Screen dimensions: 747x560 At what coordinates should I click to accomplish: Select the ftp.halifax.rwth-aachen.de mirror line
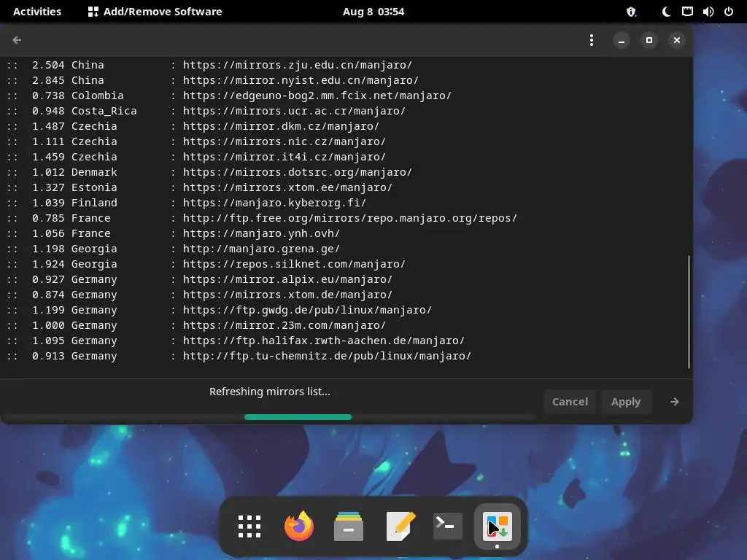point(236,341)
